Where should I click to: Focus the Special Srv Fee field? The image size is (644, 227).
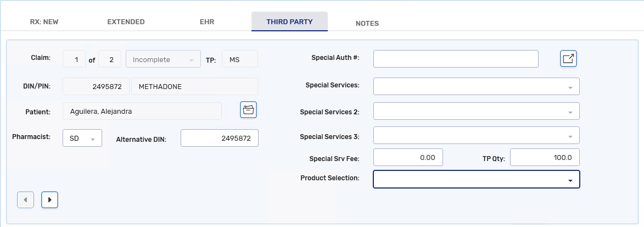(x=408, y=158)
